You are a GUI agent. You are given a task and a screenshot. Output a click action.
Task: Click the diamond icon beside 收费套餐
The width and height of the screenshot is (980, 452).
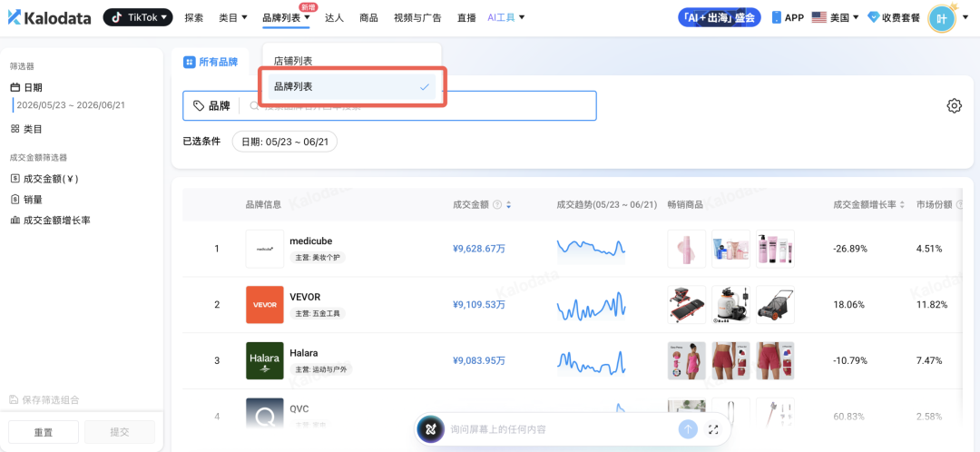tap(874, 18)
